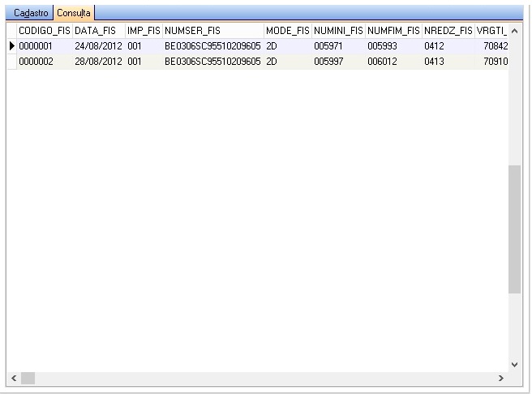Click the IMP_FIS column header

click(x=143, y=31)
